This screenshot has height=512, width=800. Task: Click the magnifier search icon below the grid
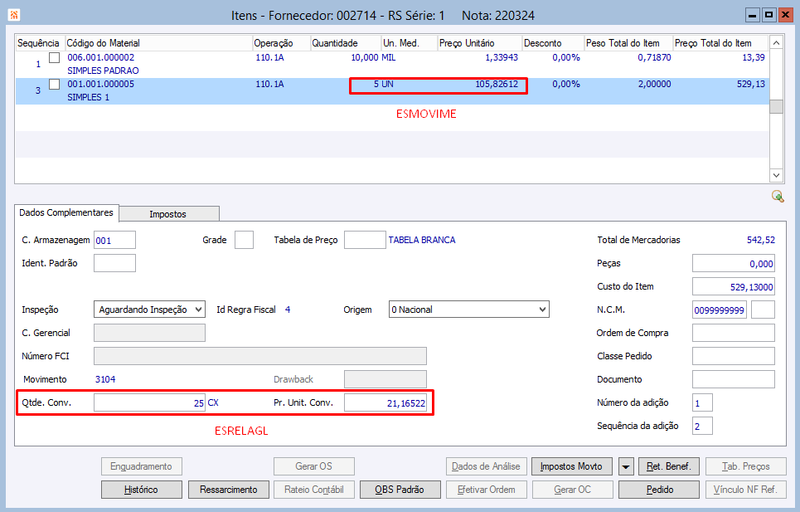coord(777,196)
